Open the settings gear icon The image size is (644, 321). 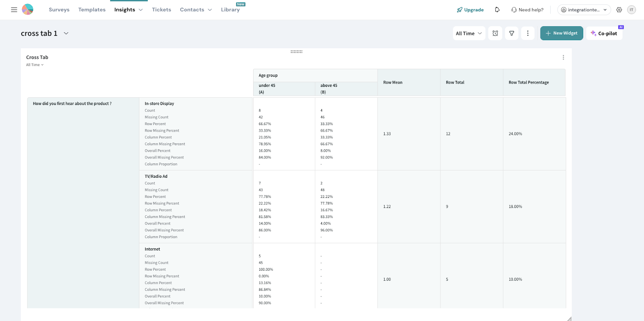619,10
